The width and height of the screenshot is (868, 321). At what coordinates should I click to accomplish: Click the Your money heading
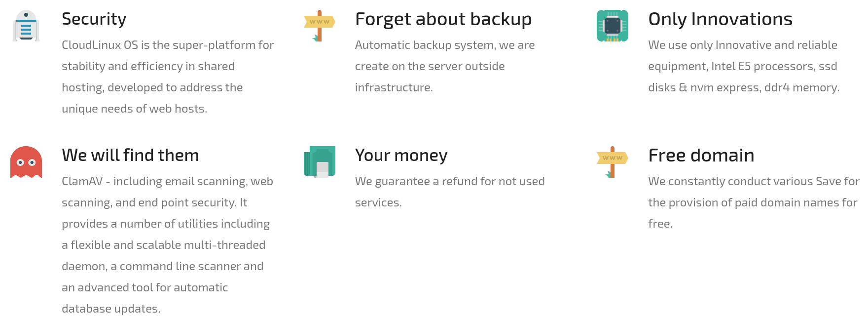point(401,156)
